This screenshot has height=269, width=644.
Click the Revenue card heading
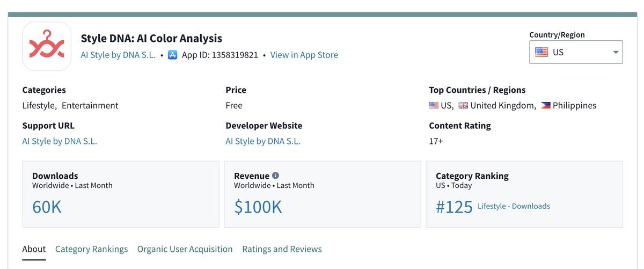tap(252, 176)
